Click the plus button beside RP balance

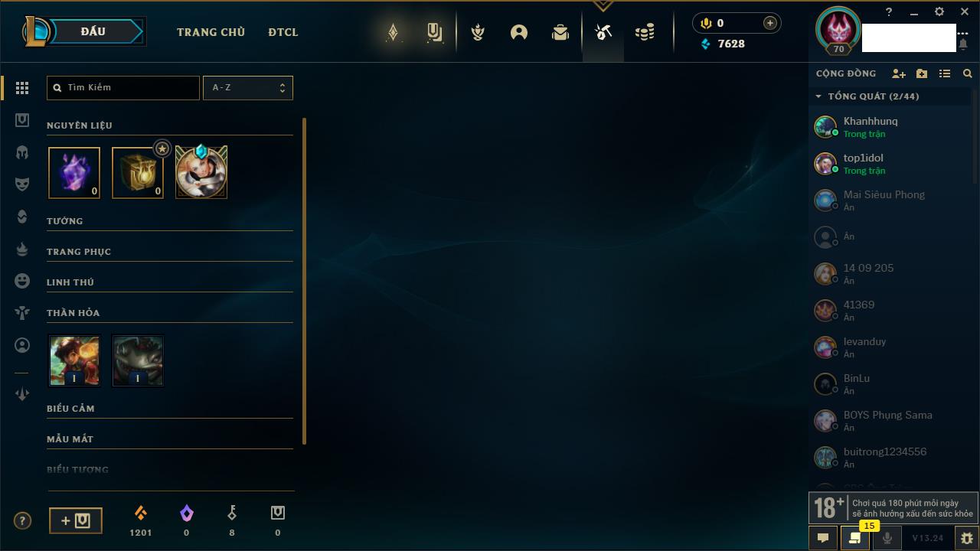click(x=770, y=23)
